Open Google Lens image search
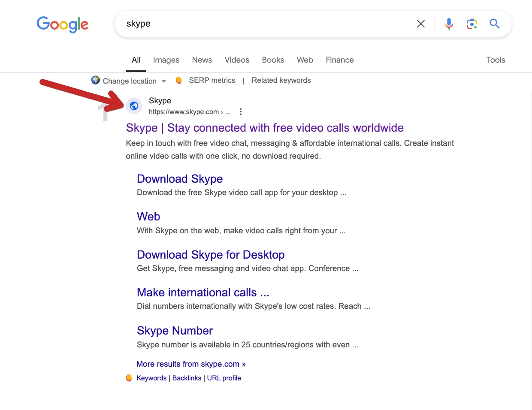The image size is (532, 410). (472, 24)
